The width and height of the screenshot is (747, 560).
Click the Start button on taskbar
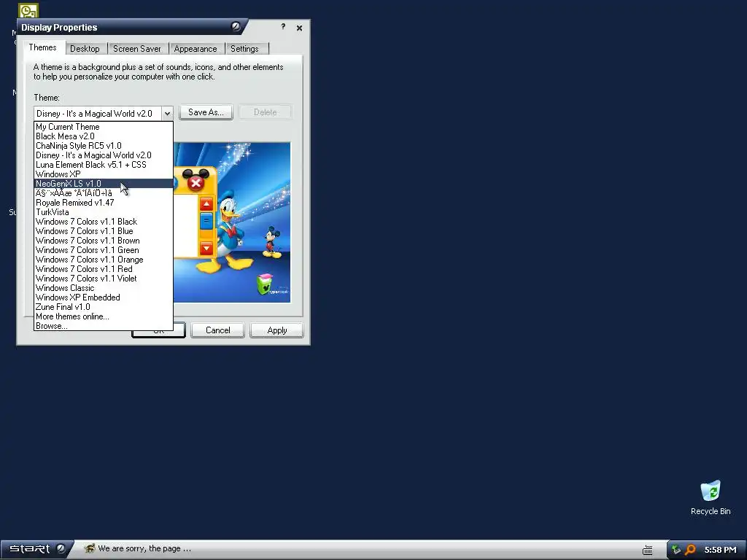pyautogui.click(x=36, y=549)
